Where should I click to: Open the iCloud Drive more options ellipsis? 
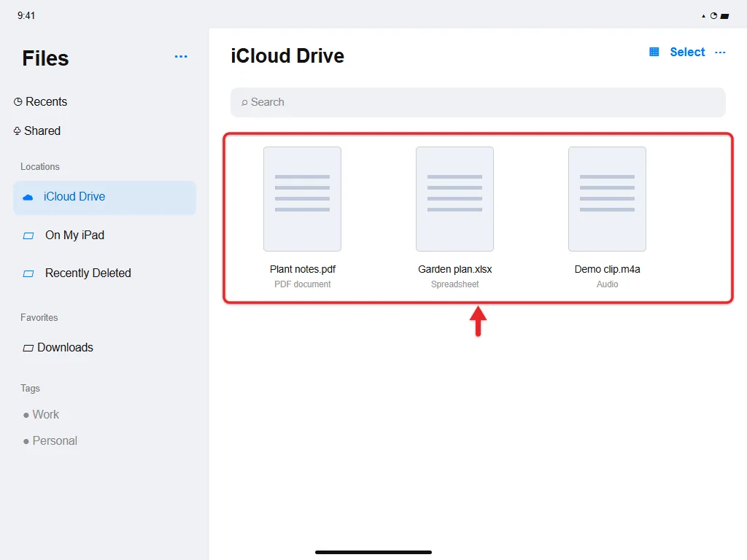[x=720, y=52]
